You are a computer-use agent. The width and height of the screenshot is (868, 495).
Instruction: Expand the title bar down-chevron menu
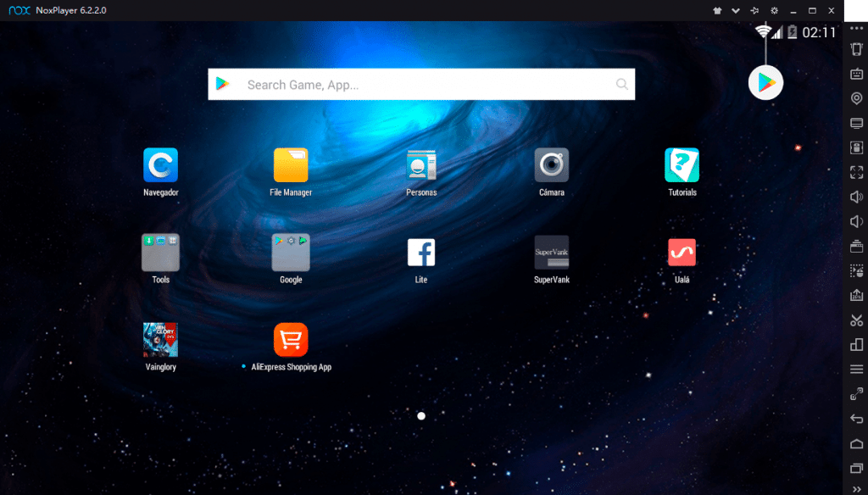pos(736,10)
